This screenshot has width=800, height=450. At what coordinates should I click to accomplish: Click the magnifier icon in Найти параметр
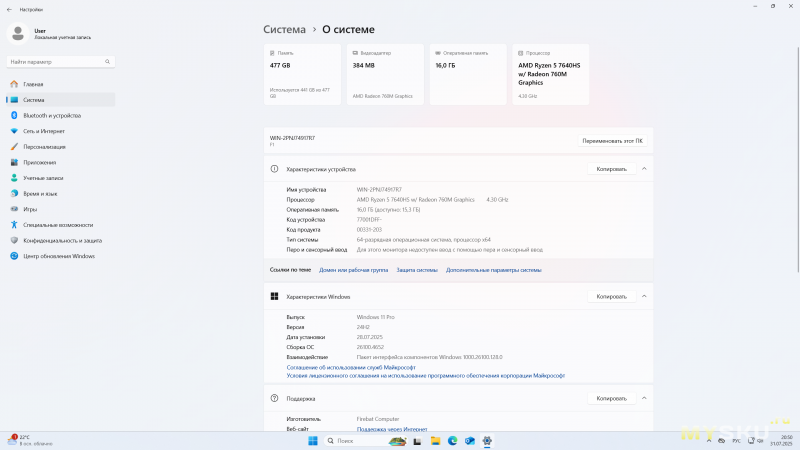[x=107, y=62]
